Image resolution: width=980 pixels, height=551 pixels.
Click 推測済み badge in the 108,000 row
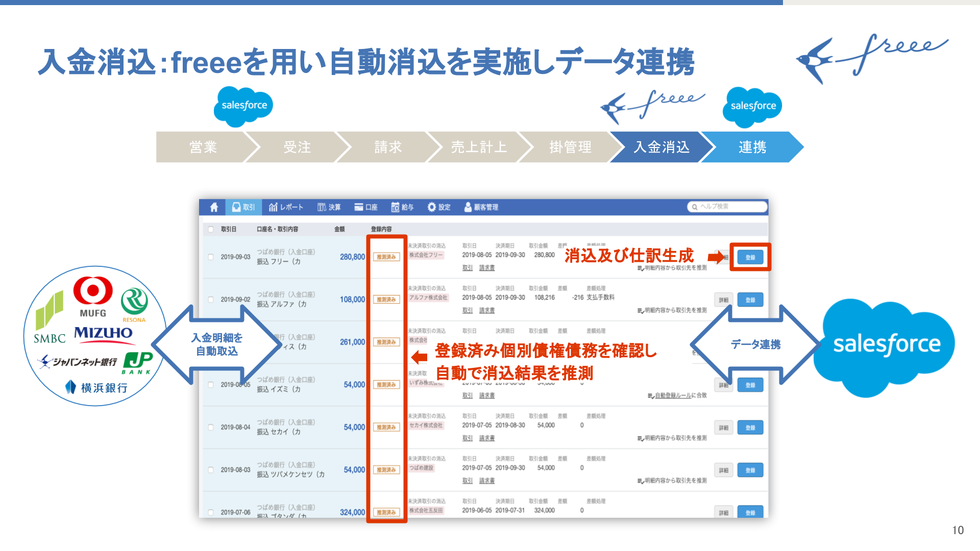(386, 299)
